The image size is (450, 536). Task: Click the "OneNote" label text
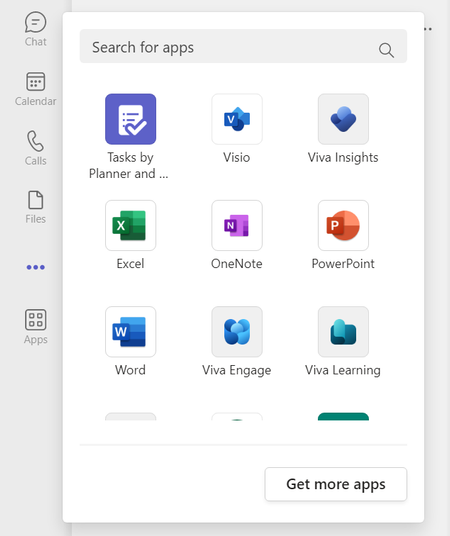coord(237,264)
